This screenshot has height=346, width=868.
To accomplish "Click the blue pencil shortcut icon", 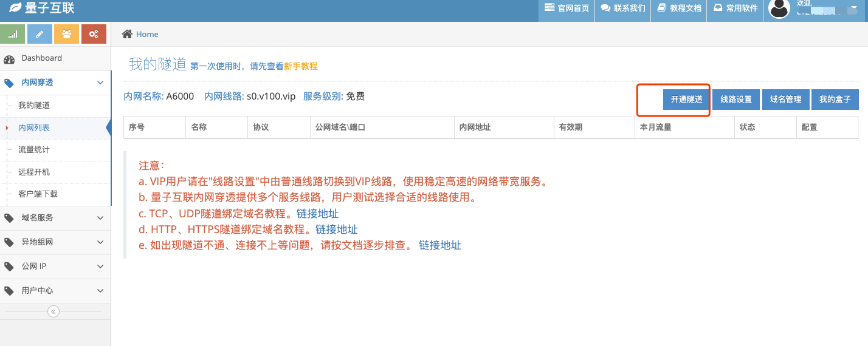I will tap(40, 34).
